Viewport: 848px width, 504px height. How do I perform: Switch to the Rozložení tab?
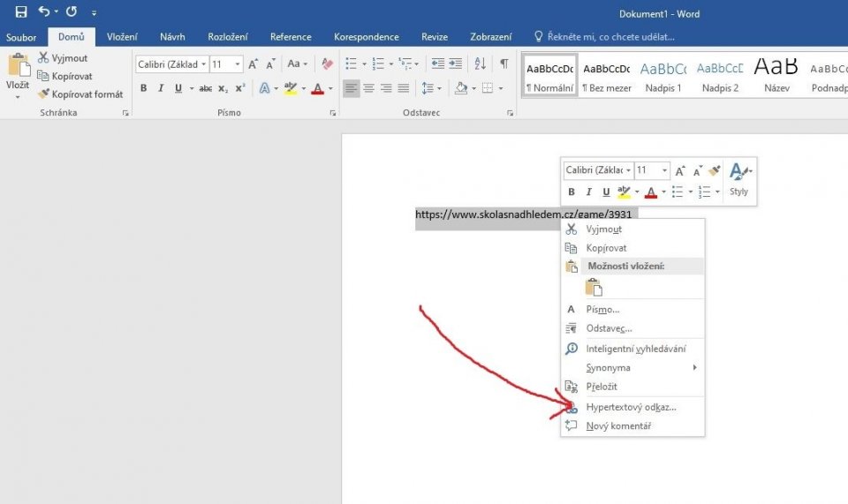(x=228, y=37)
